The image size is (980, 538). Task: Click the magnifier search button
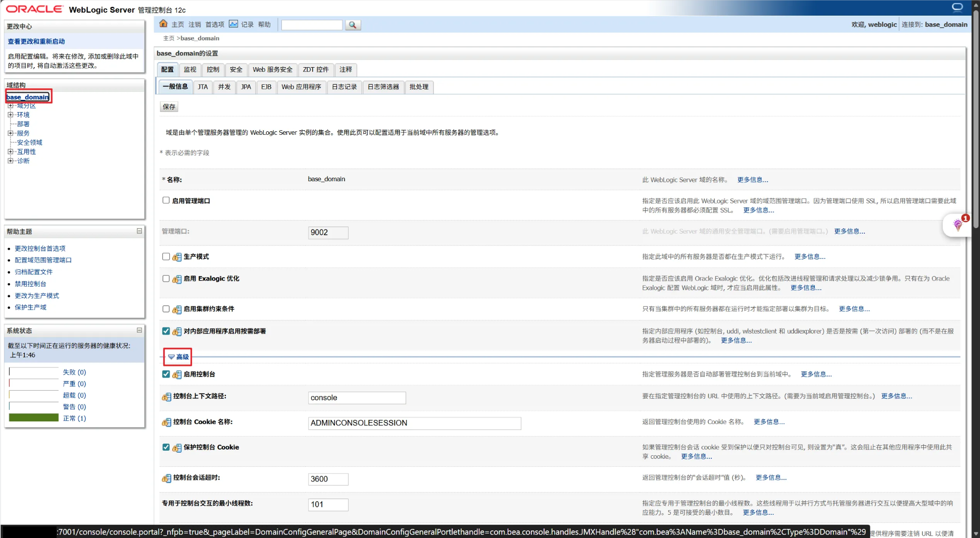pos(353,25)
